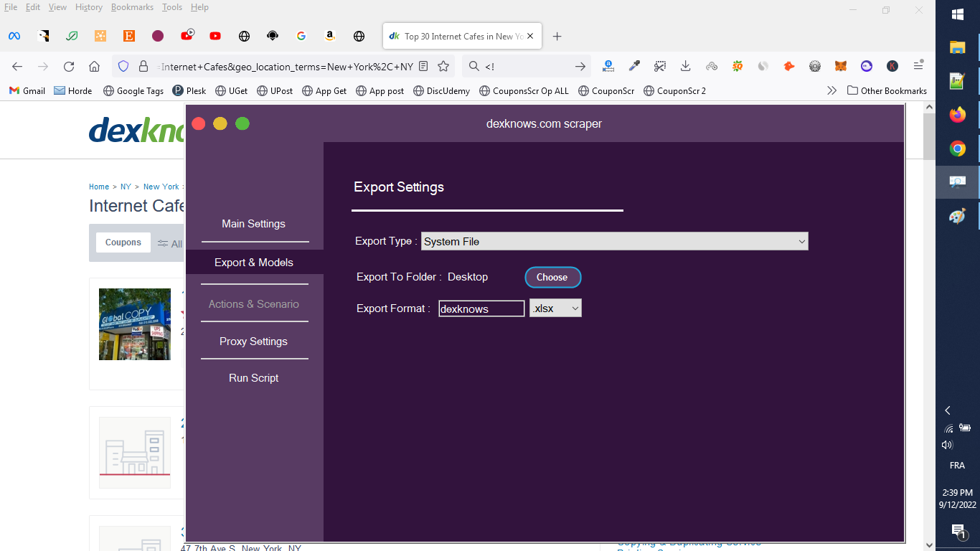
Task: Open the tracking protection shield
Action: click(123, 67)
